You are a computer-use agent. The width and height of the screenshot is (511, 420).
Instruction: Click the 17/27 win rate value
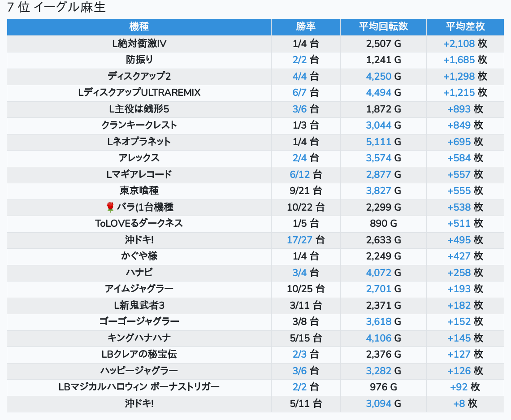coord(299,240)
